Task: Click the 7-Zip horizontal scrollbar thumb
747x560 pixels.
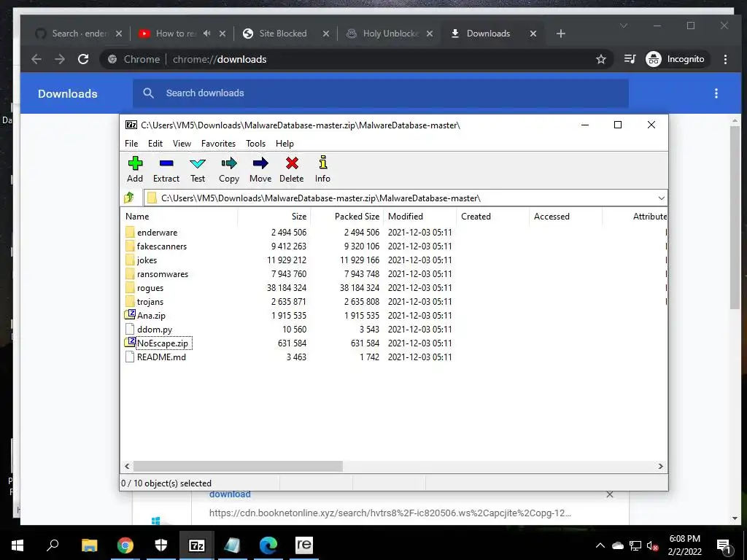Action: click(238, 466)
